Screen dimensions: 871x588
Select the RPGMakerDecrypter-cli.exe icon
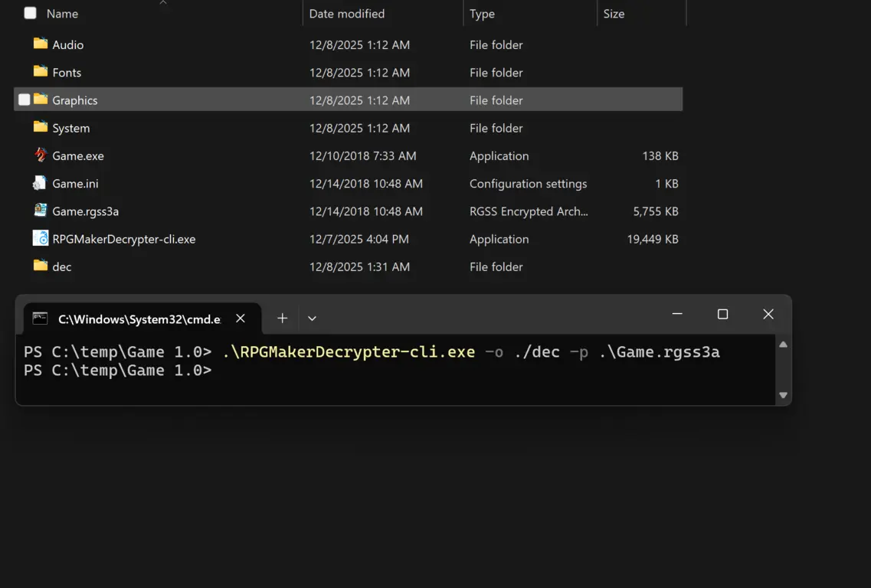41,239
